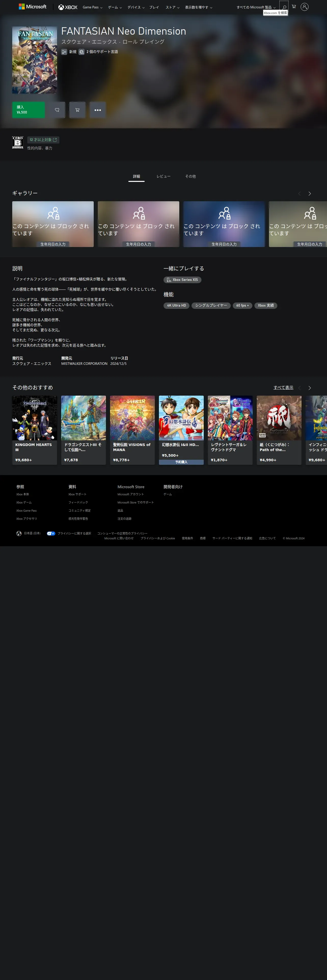Expand the ゲーム dropdown menu

coord(115,7)
